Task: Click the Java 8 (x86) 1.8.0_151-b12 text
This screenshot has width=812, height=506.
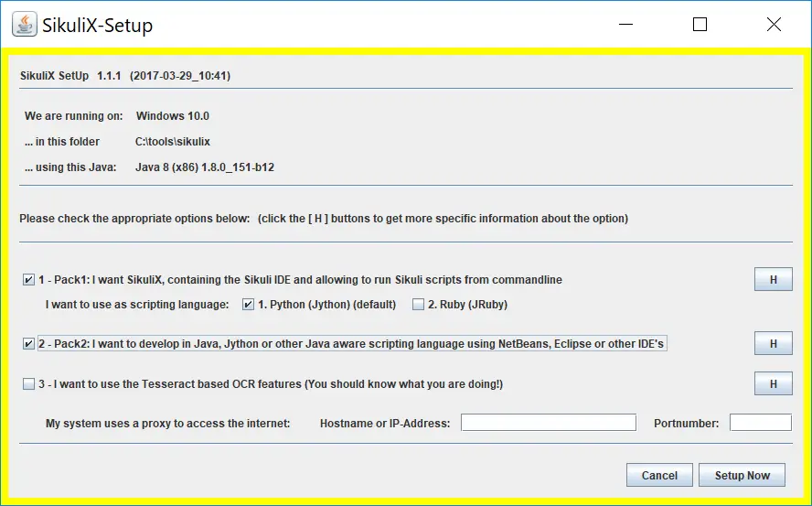Action: coord(205,167)
